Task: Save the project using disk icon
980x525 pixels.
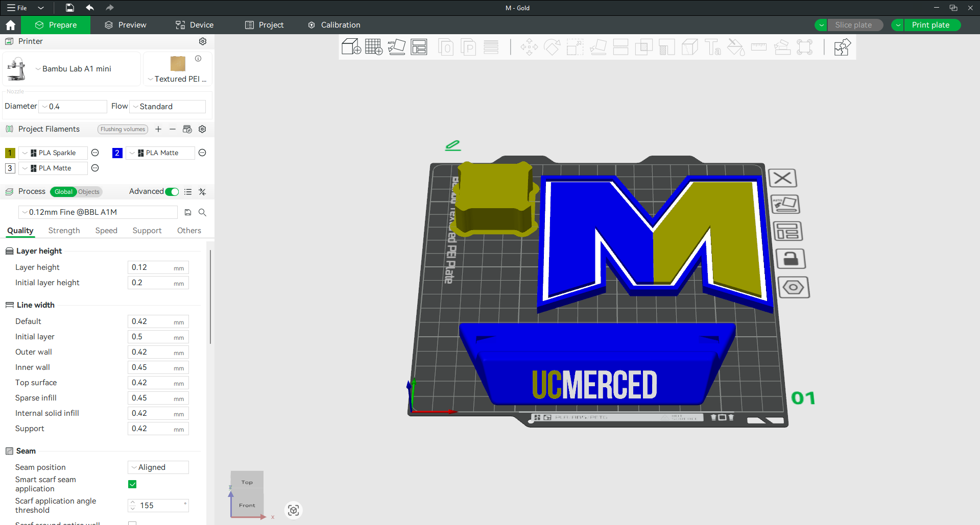Action: 70,8
